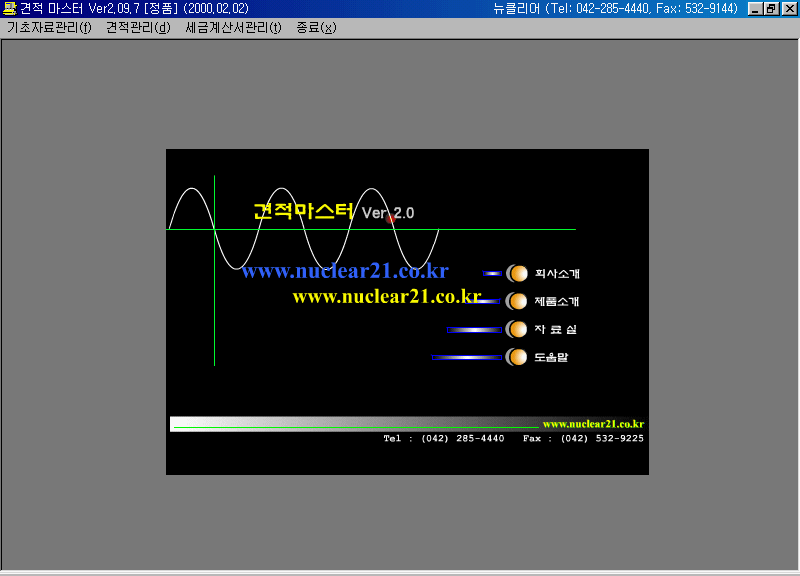Open the 회사소개 link
800x576 pixels.
[x=557, y=273]
